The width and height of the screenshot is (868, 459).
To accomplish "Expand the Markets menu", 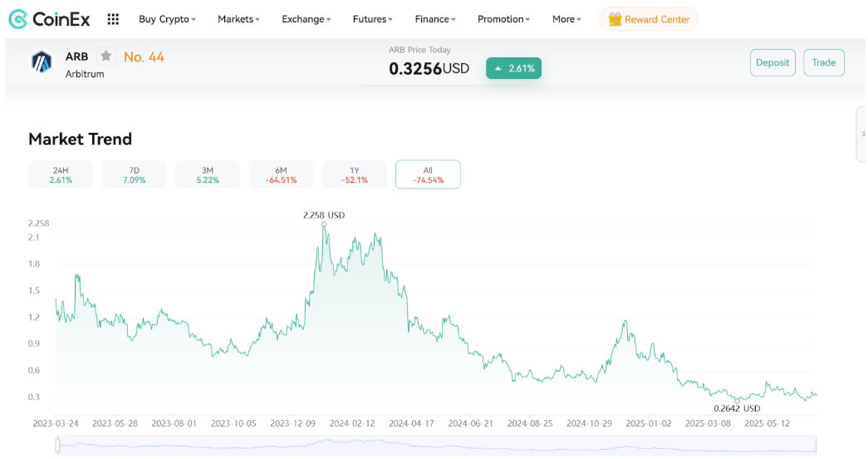I will (x=238, y=19).
